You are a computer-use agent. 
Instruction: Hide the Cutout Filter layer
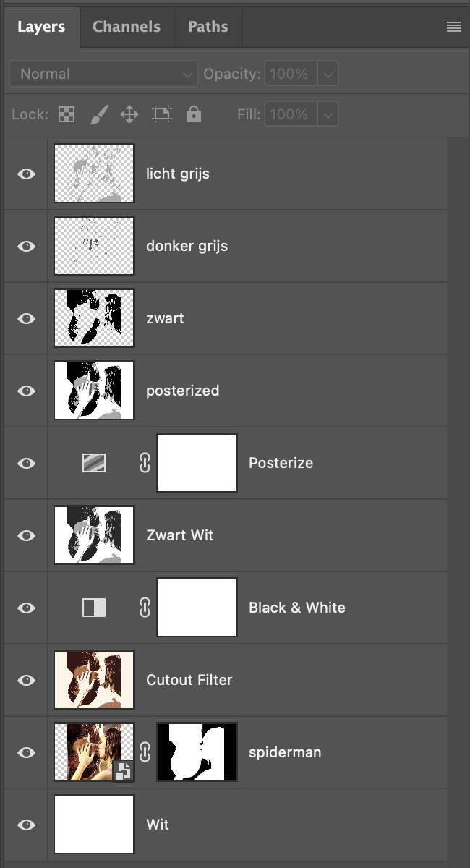click(x=27, y=680)
